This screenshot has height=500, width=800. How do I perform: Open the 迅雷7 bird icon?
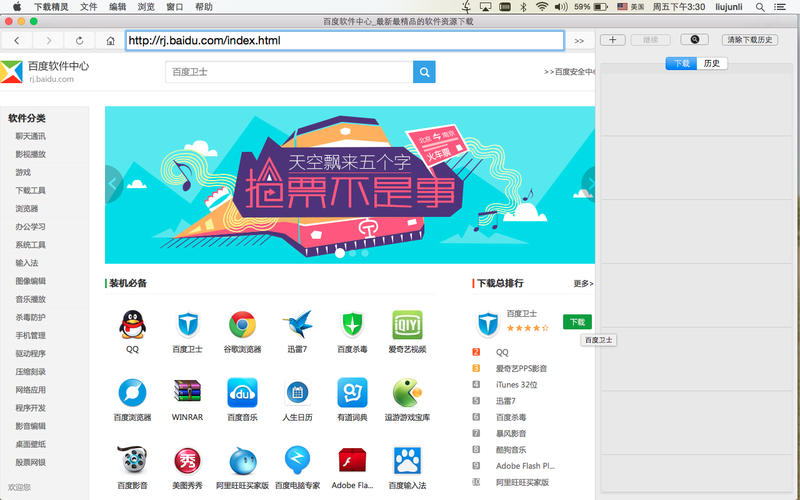[297, 324]
